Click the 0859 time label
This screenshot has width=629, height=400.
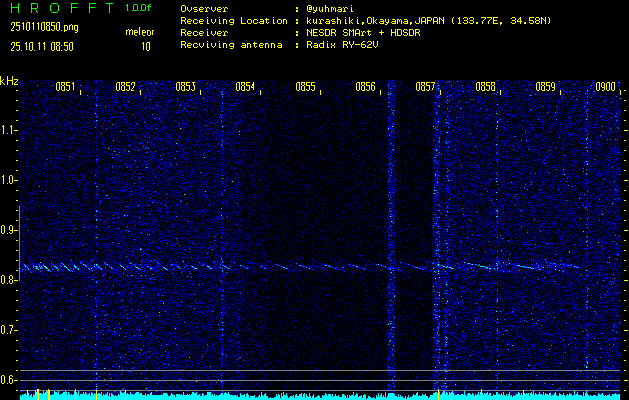(x=546, y=87)
